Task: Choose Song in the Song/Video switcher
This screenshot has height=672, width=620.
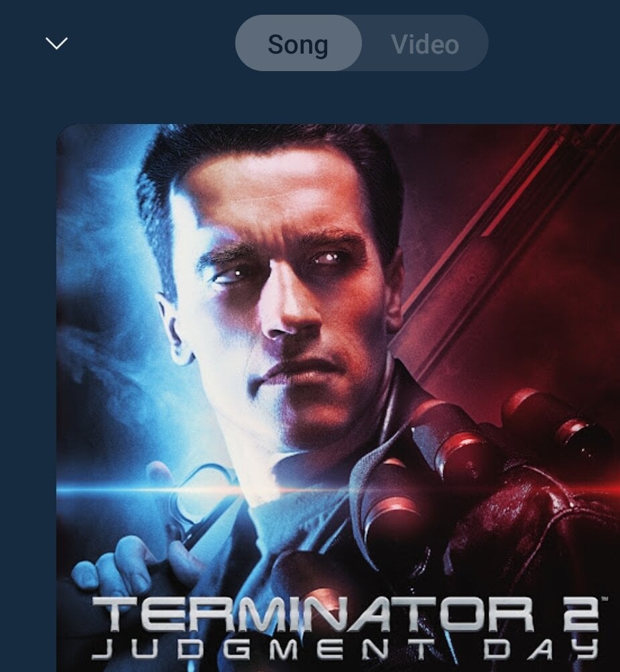Action: pyautogui.click(x=298, y=44)
